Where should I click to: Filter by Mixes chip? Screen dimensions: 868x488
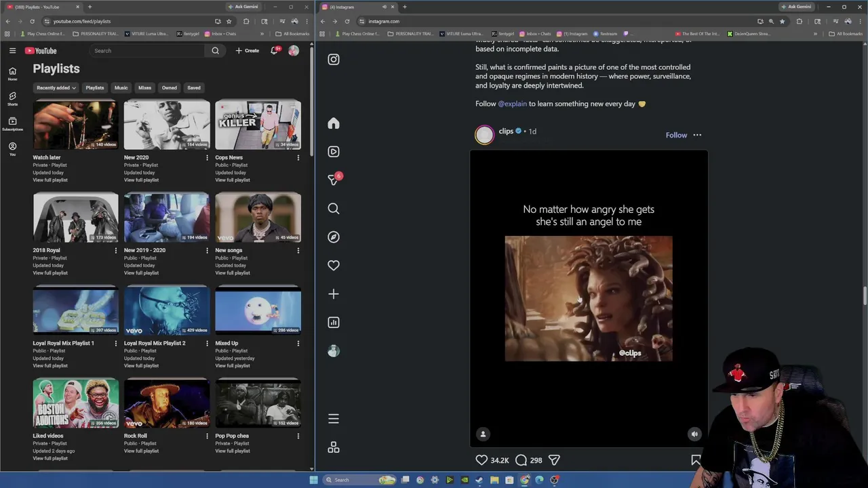click(x=144, y=87)
